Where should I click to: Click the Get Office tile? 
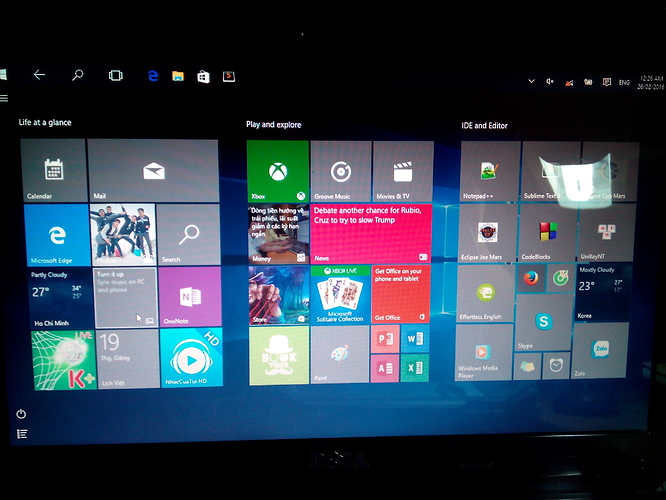click(401, 294)
